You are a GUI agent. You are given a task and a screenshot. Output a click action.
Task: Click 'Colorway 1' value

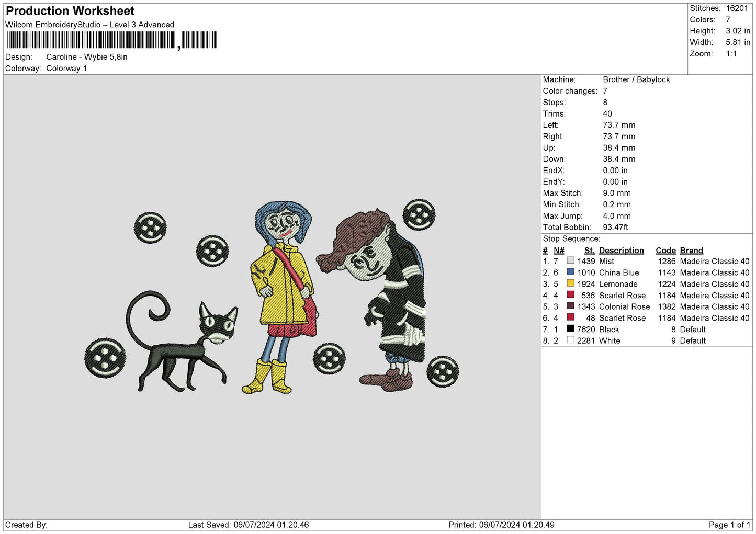66,69
